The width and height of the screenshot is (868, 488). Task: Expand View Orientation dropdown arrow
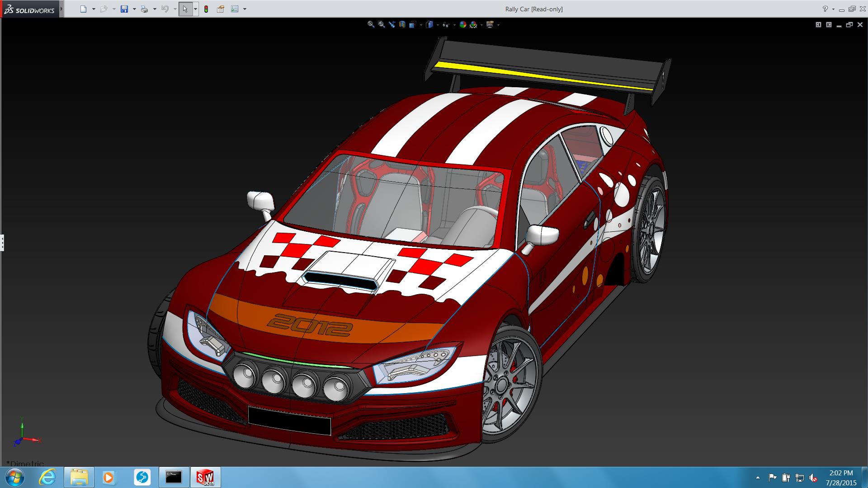(x=421, y=25)
